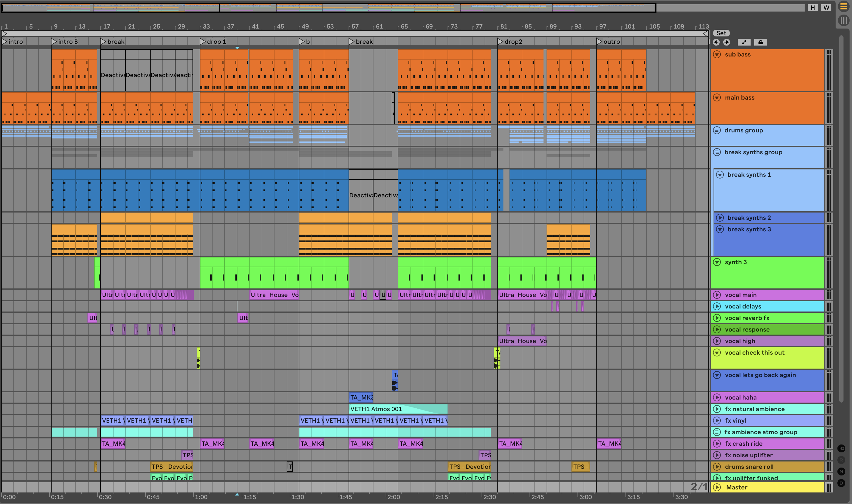Show the In/Out section with the I-O button
The width and height of the screenshot is (852, 504).
[841, 448]
